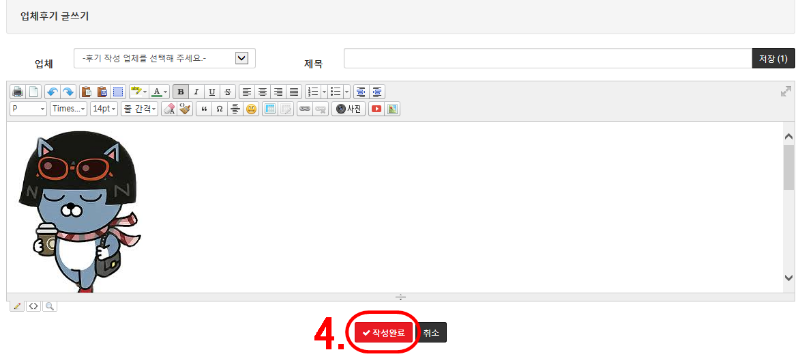Viewport: 800px width, 363px height.
Task: Click the new document icon
Action: (34, 92)
